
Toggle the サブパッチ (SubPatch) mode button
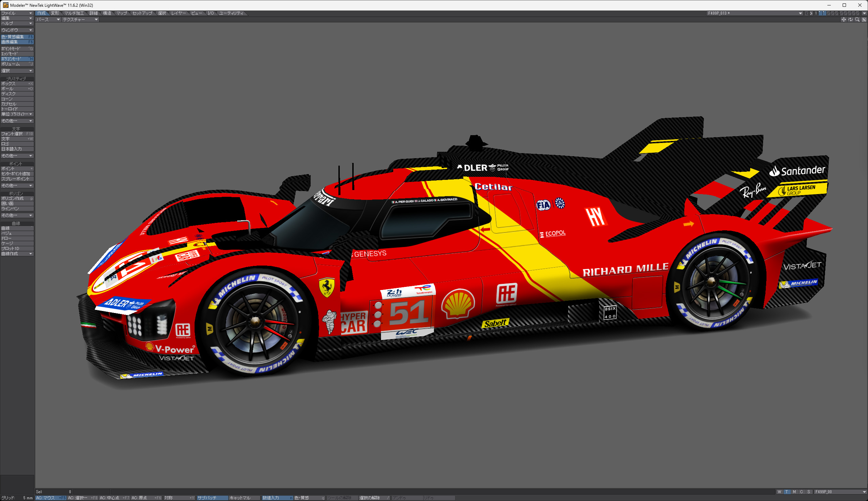point(212,498)
